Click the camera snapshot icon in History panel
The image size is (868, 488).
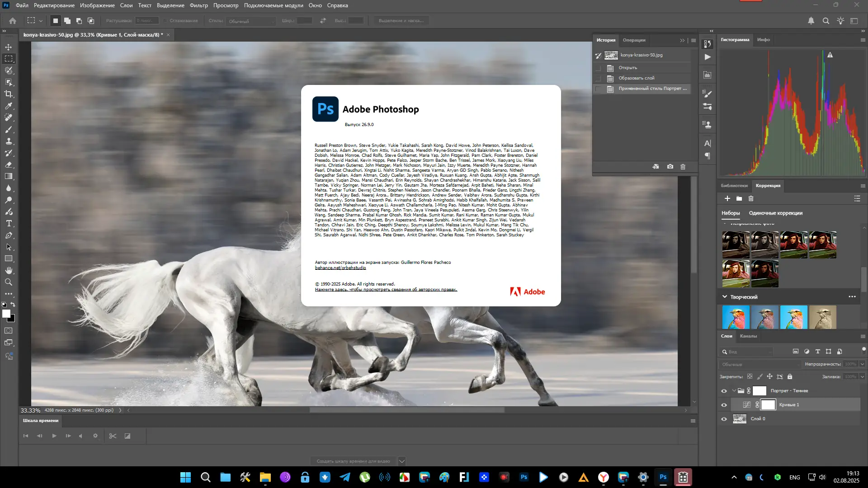(670, 167)
